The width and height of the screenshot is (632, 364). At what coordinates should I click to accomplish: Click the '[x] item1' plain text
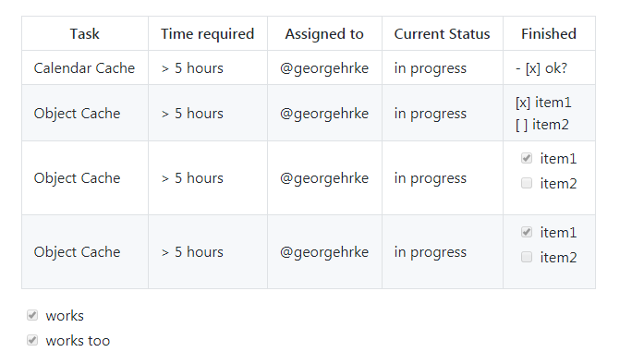543,103
